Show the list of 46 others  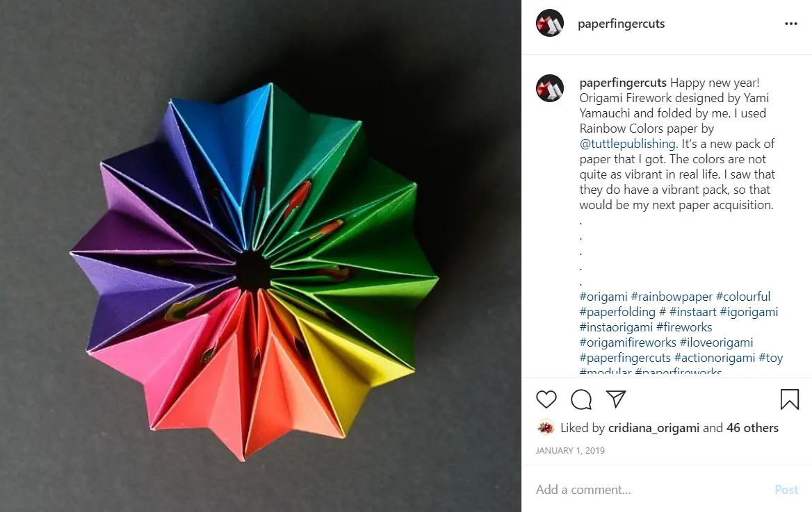(x=752, y=428)
